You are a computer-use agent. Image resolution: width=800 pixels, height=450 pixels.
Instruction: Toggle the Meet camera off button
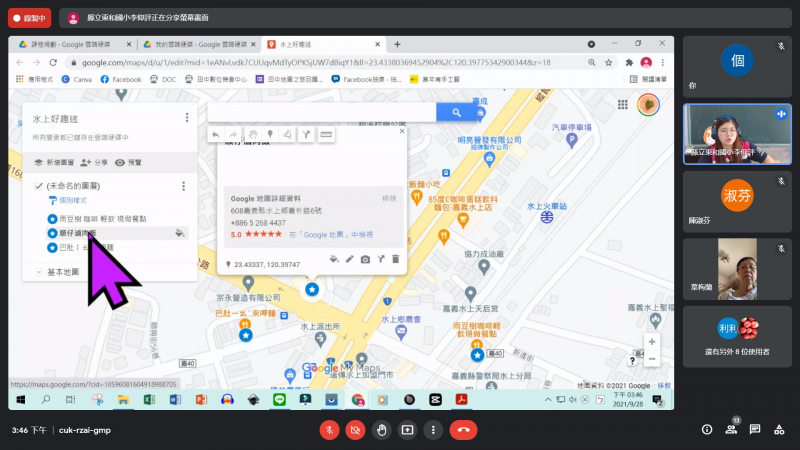point(355,430)
